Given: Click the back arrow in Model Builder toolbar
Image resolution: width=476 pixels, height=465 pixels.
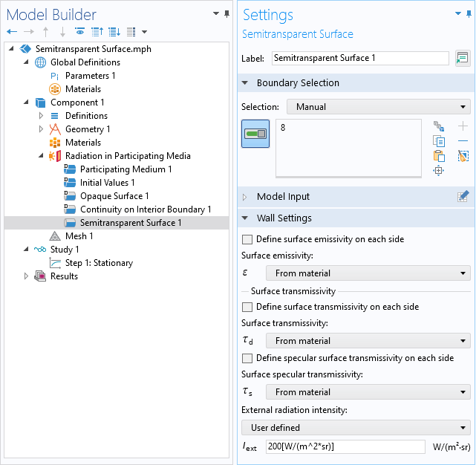Looking at the screenshot, I should point(12,32).
